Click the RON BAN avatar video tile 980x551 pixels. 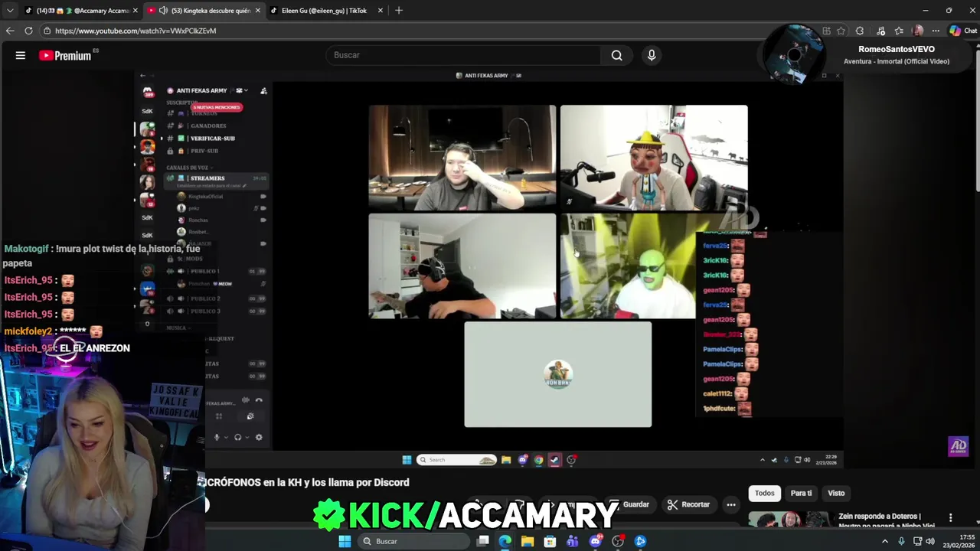pyautogui.click(x=557, y=374)
